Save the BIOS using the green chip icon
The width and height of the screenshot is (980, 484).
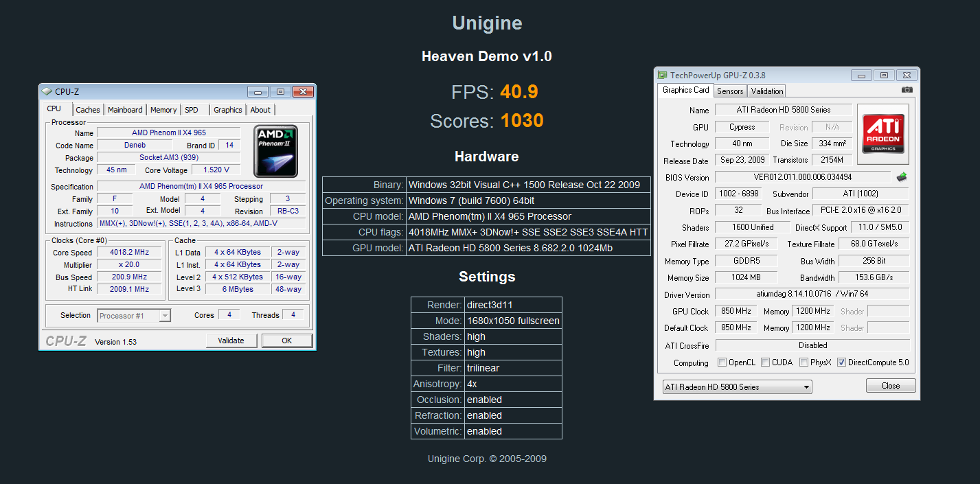click(x=902, y=177)
